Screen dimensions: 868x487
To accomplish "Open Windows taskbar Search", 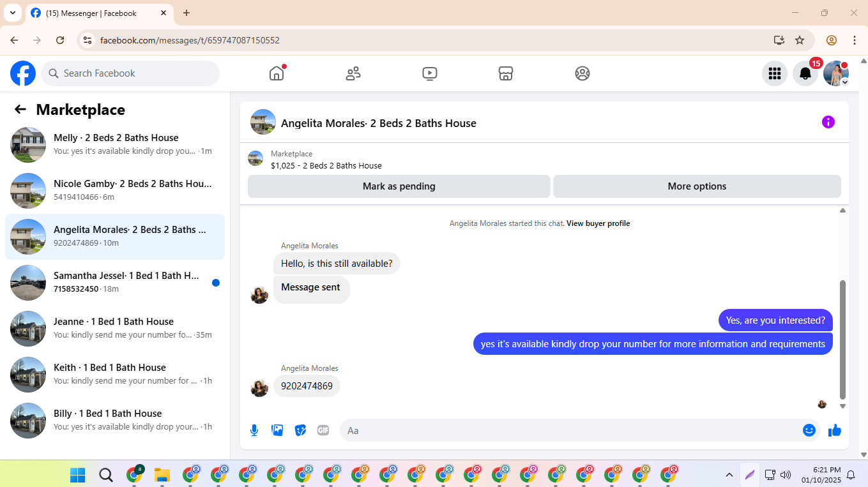I will pyautogui.click(x=105, y=475).
